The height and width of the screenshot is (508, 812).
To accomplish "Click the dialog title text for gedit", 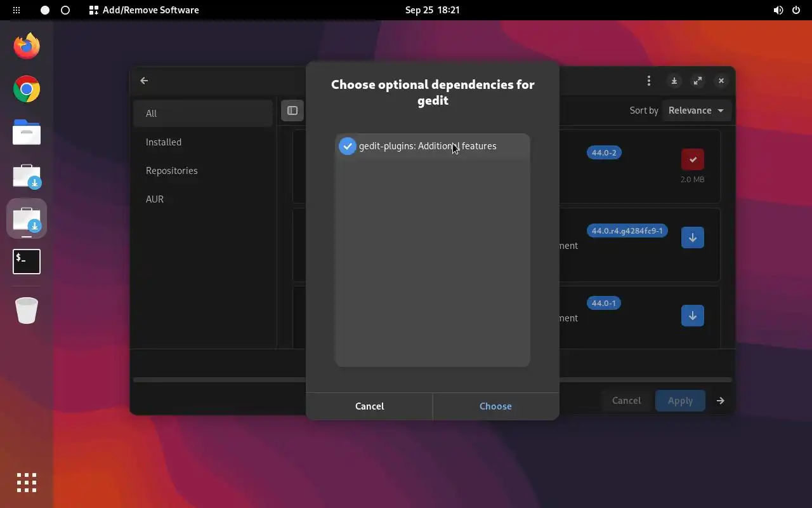I will click(433, 92).
